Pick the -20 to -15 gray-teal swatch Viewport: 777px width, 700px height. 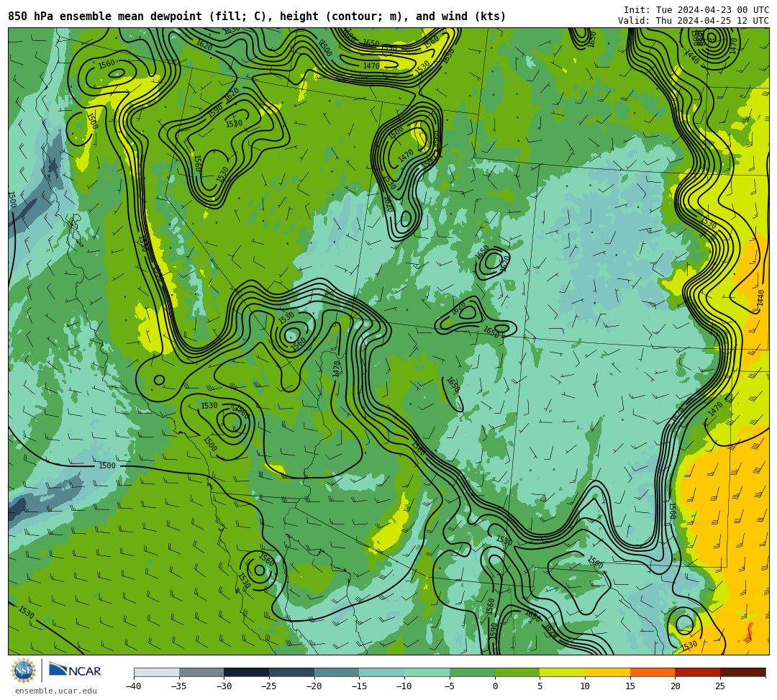[337, 672]
